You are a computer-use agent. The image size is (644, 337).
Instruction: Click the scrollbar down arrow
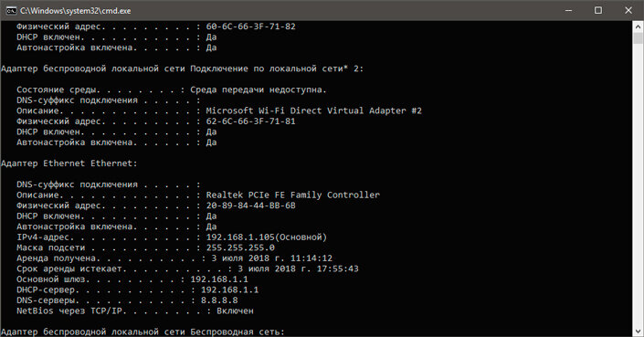[638, 331]
